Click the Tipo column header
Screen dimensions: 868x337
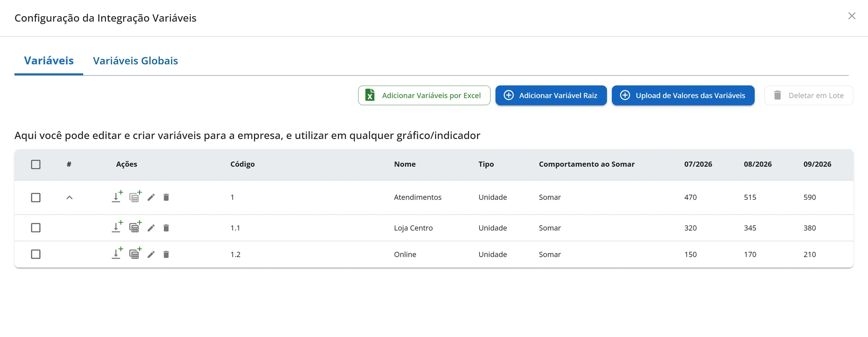[x=486, y=164]
